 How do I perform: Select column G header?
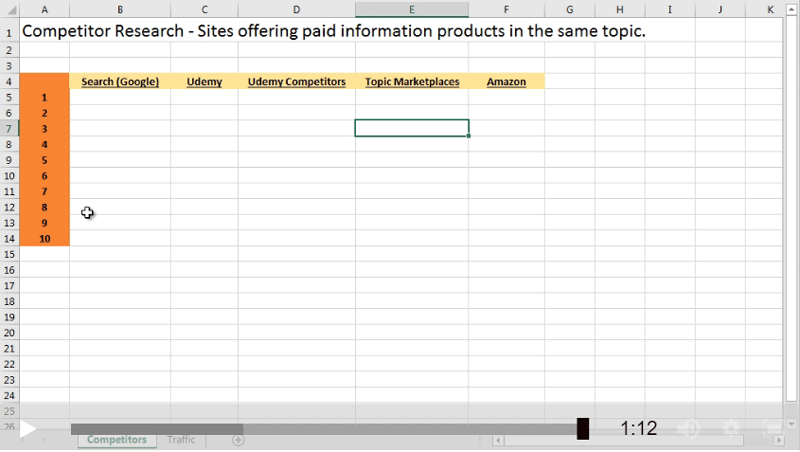(569, 9)
